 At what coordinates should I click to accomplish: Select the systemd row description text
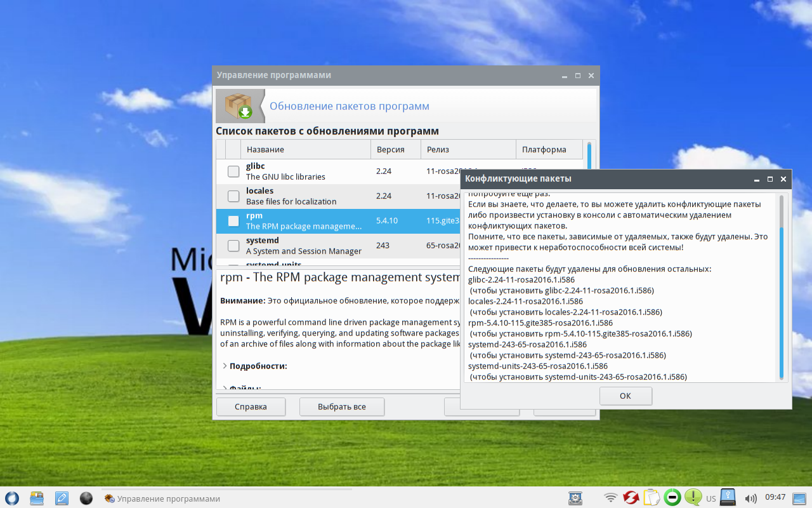coord(304,251)
